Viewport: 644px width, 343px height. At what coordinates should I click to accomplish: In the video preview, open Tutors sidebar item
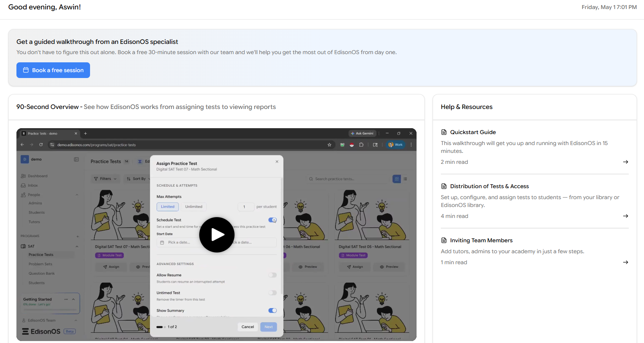[x=34, y=222]
